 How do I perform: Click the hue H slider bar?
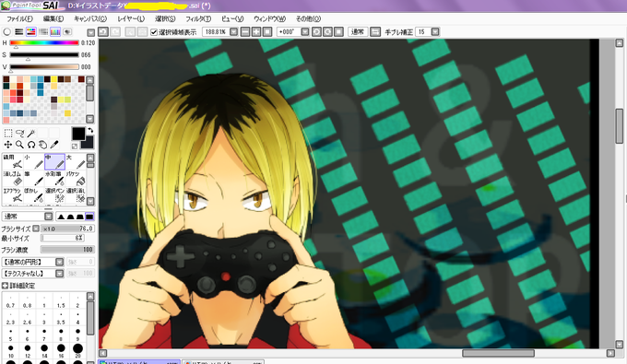tap(44, 42)
